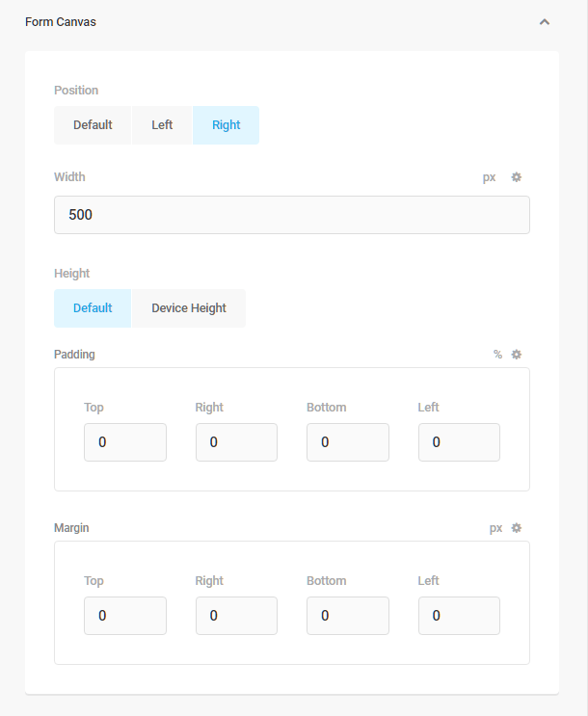Click the Width input showing 500
Viewport: 588px width, 716px height.
pyautogui.click(x=292, y=215)
